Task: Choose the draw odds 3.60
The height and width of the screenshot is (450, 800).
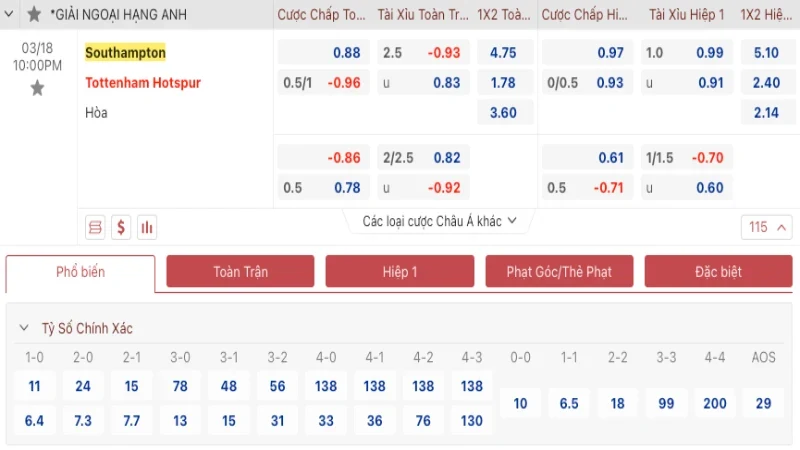Action: pyautogui.click(x=505, y=112)
